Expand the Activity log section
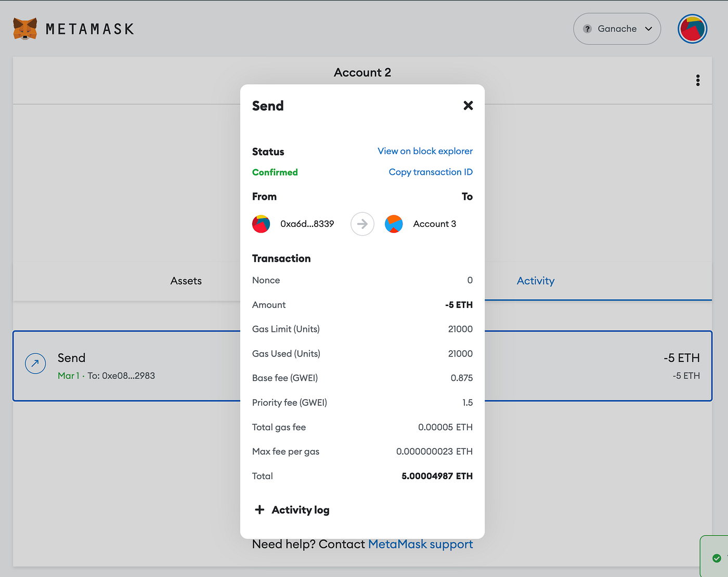The height and width of the screenshot is (577, 728). pyautogui.click(x=292, y=510)
